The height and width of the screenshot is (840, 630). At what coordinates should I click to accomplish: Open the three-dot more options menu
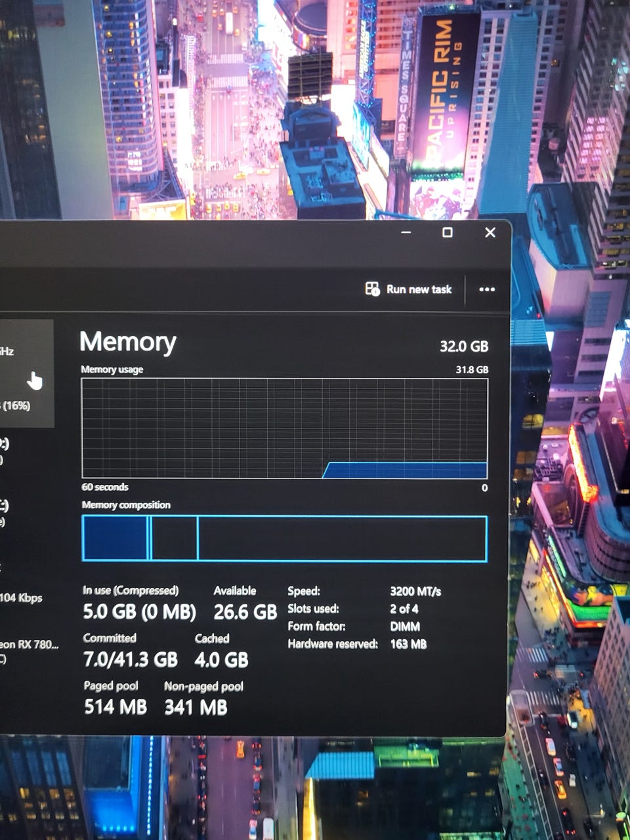tap(487, 289)
